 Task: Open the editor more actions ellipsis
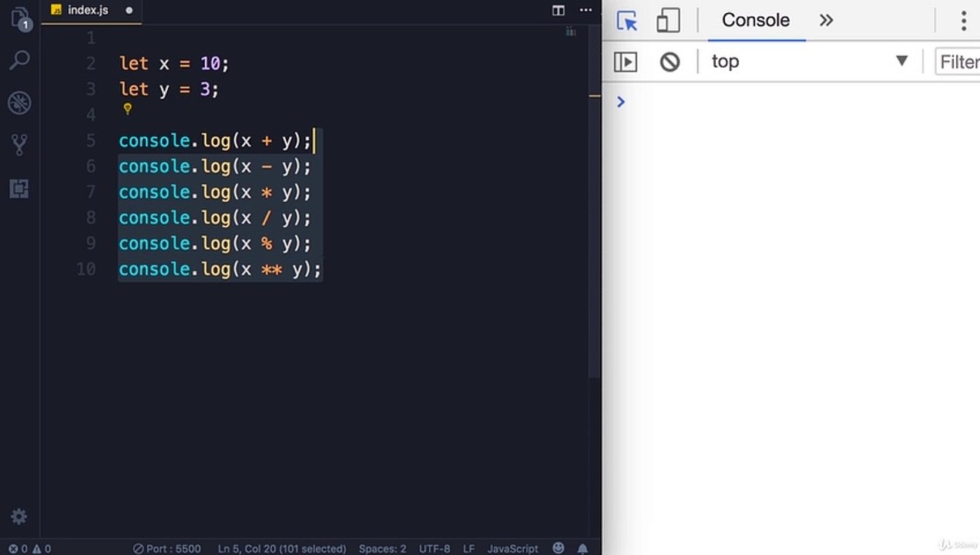(586, 11)
